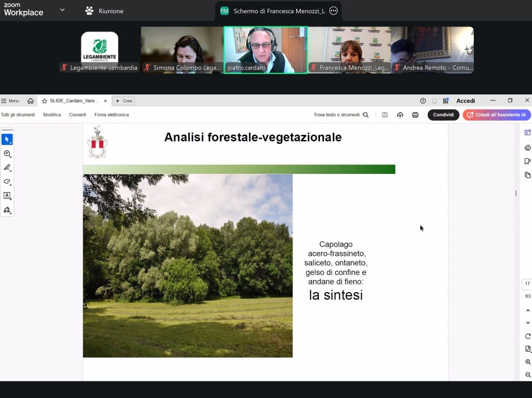Click the page number field showing 17
Screen dimensions: 532x398
pyautogui.click(x=527, y=284)
